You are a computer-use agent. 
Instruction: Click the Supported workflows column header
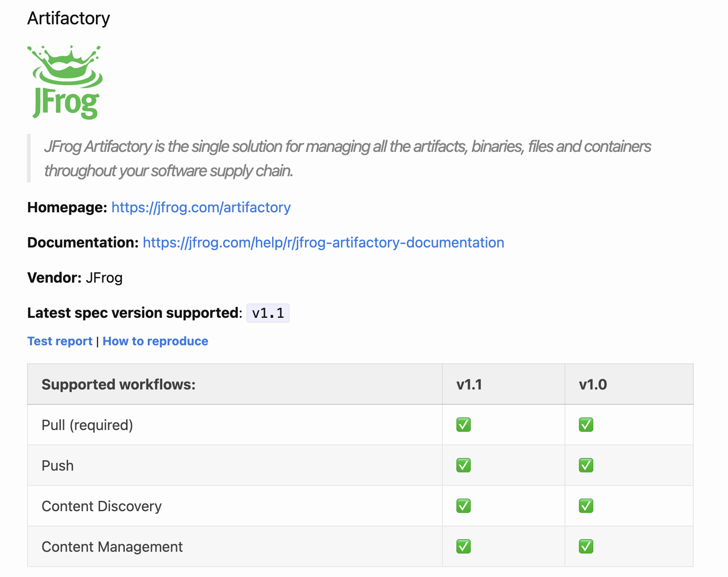pos(118,385)
